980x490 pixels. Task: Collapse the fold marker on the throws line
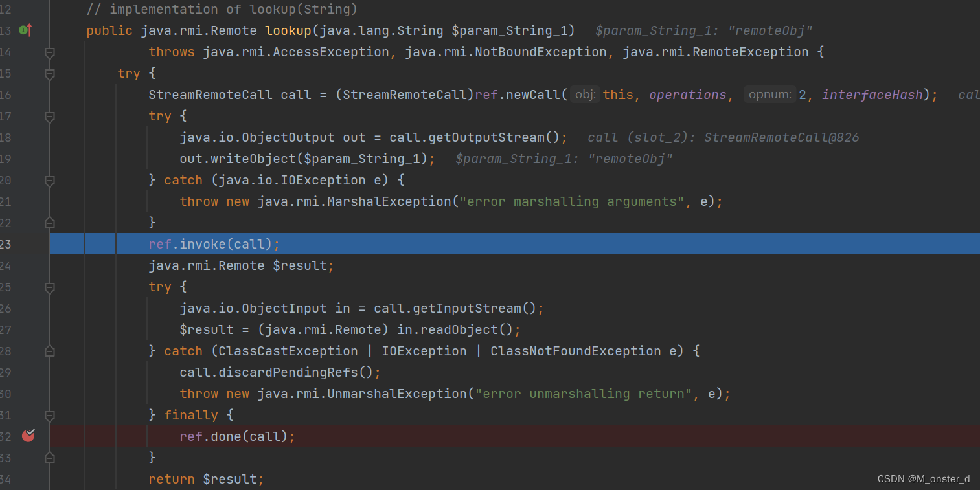[x=49, y=52]
